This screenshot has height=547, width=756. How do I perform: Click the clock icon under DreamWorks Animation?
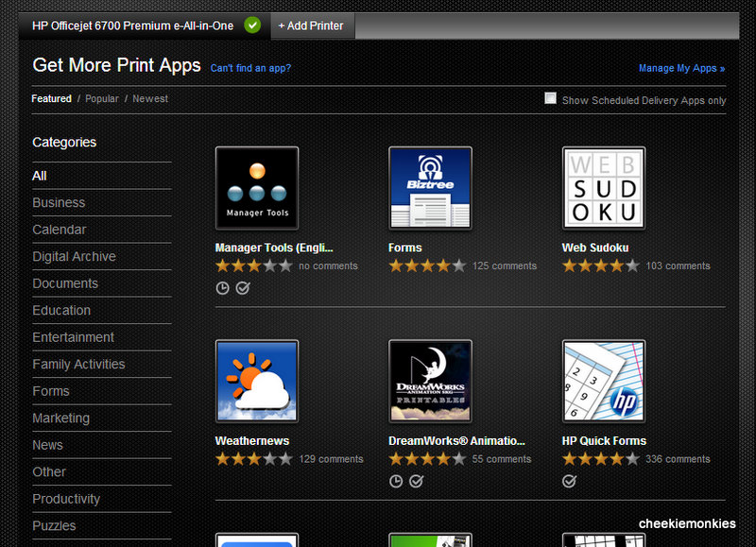tap(396, 481)
